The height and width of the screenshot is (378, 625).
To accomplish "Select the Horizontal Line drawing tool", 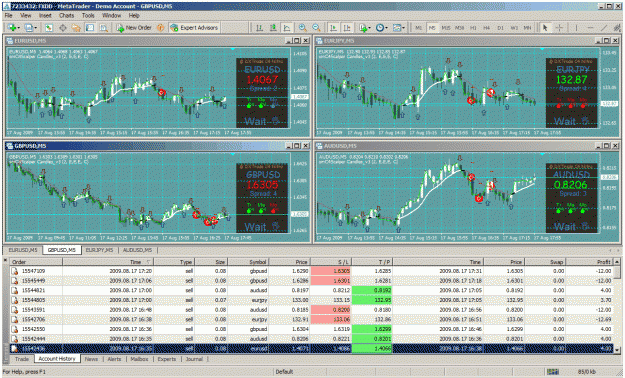I will point(590,28).
